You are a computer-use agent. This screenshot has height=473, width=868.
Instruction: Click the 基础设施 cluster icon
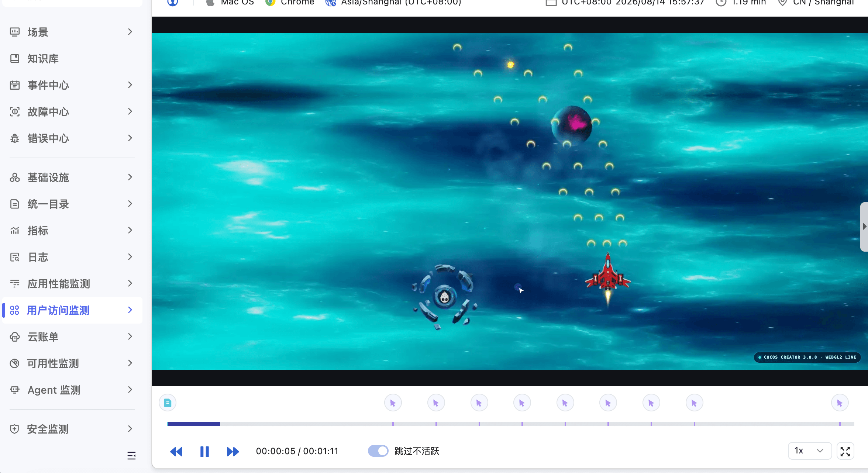[15, 177]
